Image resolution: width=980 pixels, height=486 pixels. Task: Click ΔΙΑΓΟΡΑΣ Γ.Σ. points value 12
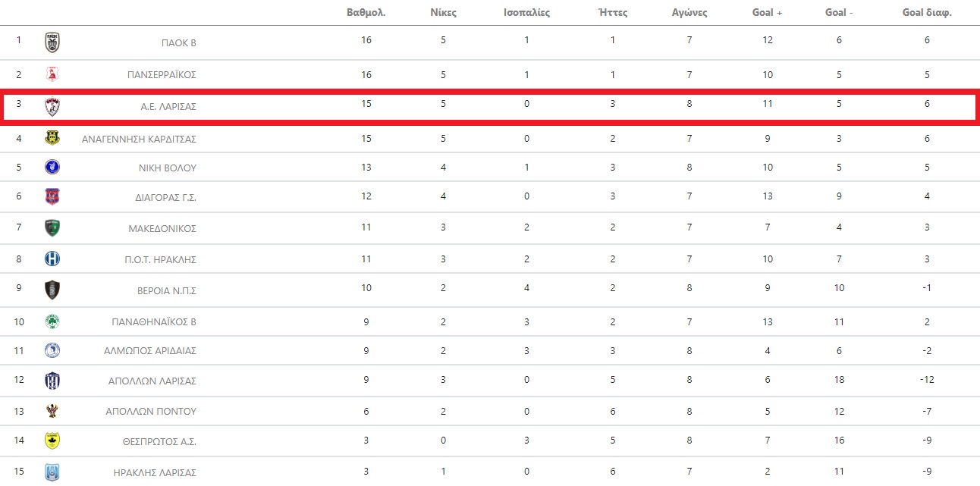point(366,196)
